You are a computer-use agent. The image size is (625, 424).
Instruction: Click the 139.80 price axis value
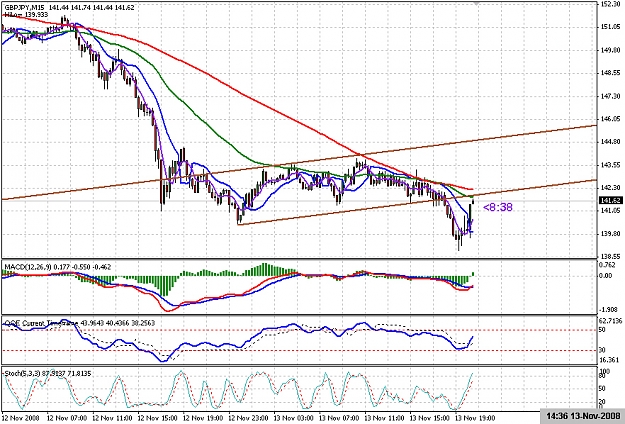point(609,234)
